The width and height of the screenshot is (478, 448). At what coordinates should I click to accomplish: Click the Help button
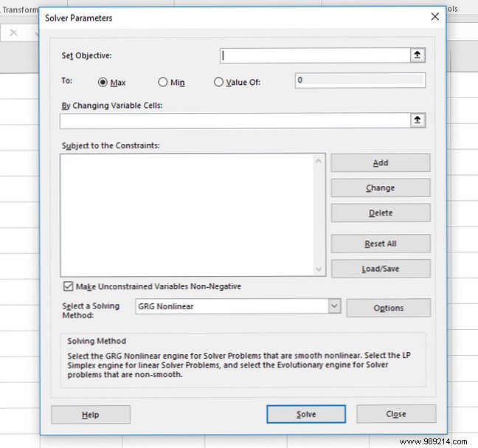click(x=91, y=415)
